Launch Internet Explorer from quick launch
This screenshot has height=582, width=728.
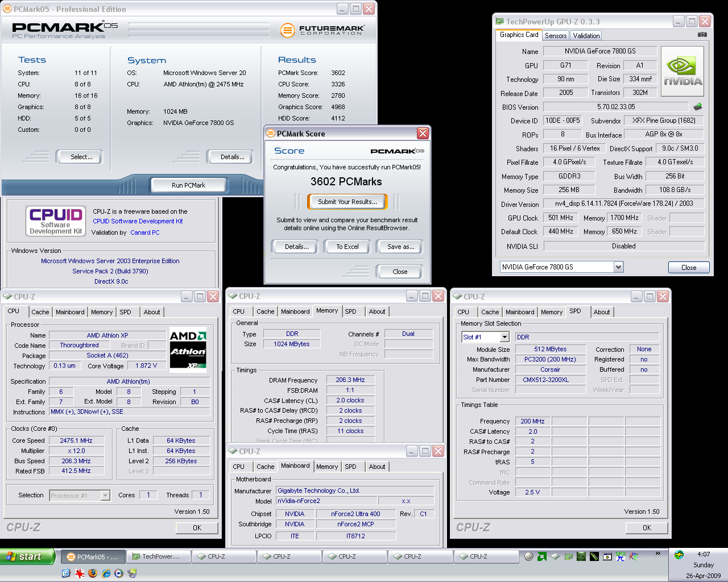(106, 573)
